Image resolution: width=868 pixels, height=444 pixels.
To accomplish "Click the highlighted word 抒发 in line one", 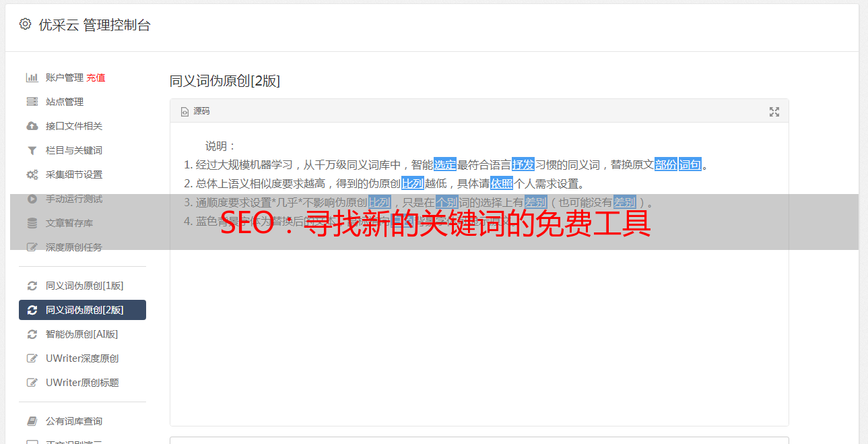I will pos(523,164).
